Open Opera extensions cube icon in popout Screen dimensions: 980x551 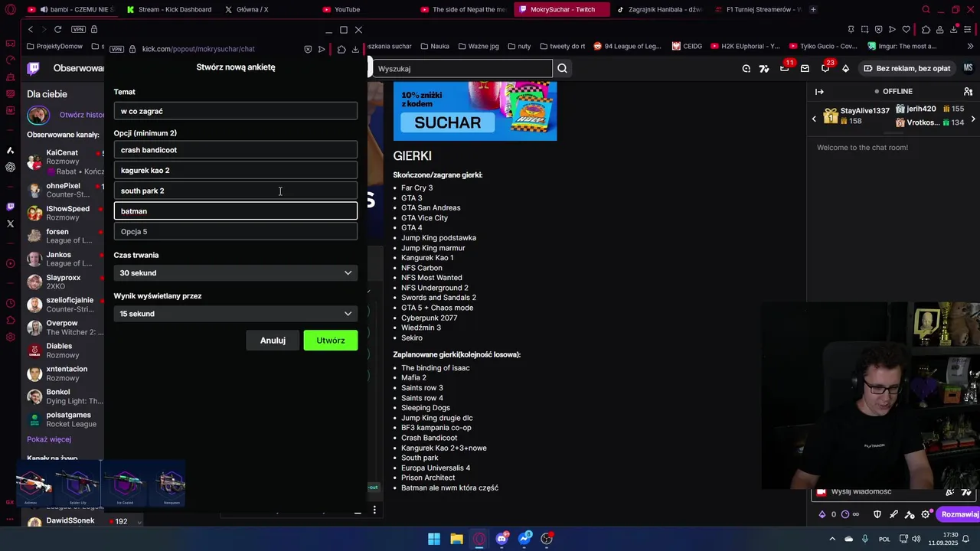point(341,49)
